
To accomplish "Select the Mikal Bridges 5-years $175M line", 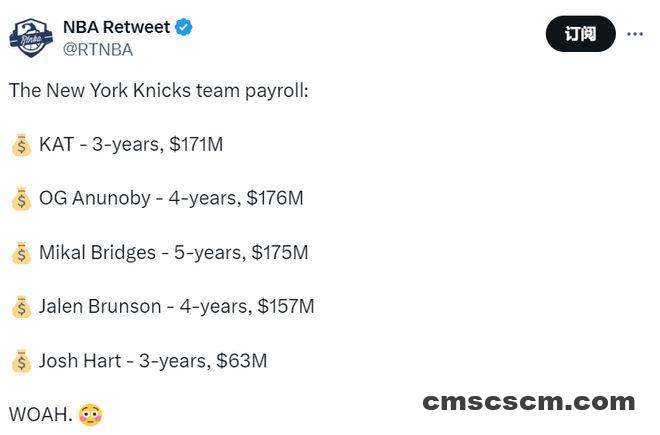I will 174,253.
